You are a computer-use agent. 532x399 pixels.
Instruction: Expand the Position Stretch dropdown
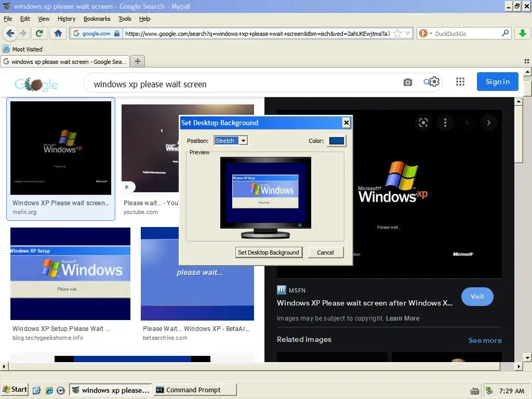click(243, 140)
